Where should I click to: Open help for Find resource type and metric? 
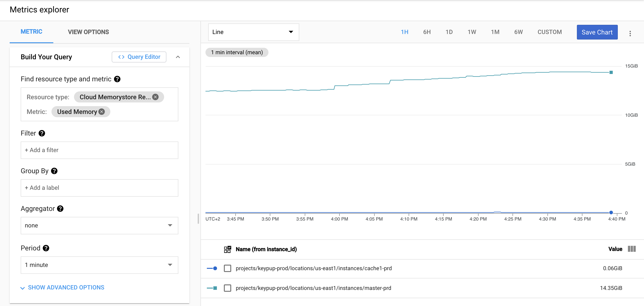(117, 79)
